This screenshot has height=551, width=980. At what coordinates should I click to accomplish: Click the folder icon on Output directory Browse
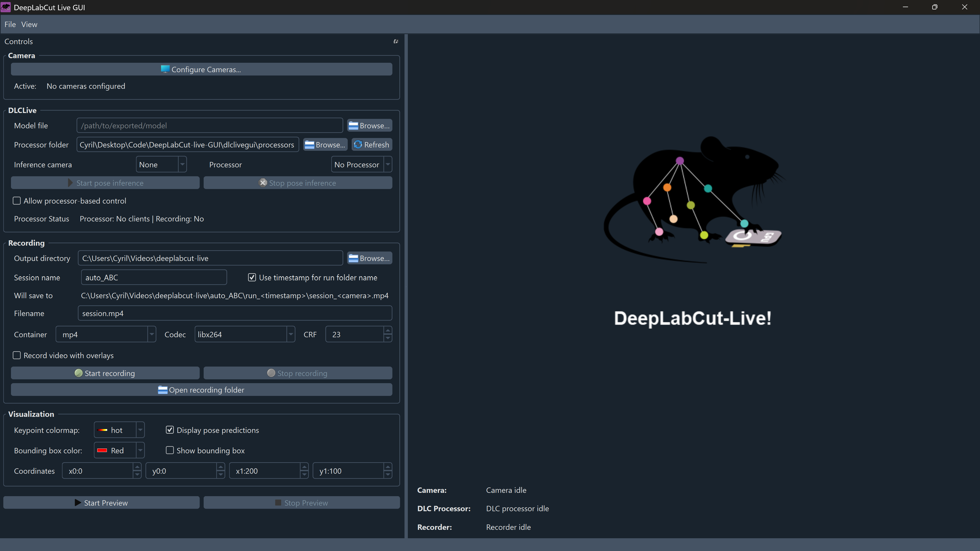click(353, 258)
